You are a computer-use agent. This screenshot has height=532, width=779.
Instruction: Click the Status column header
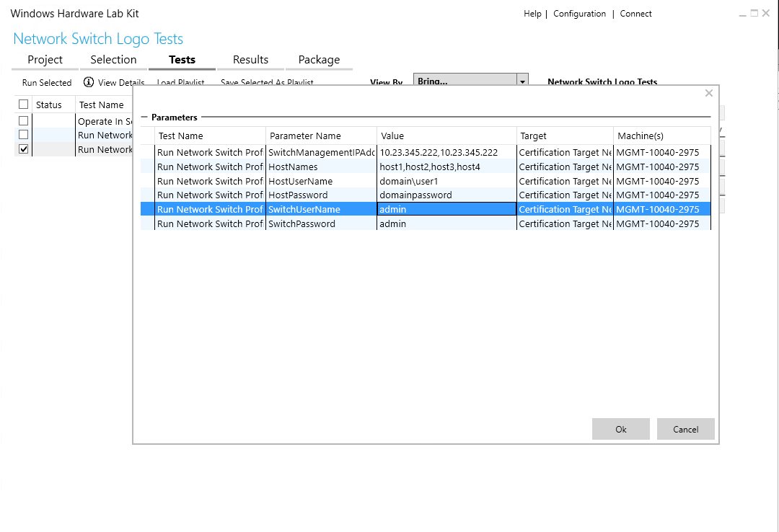[53, 105]
